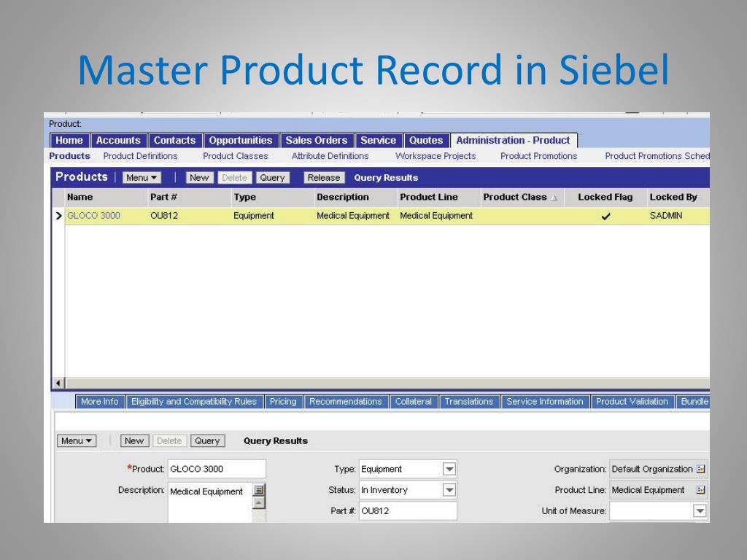Image resolution: width=747 pixels, height=560 pixels.
Task: Select the row indicator arrow for GLOCO 3000
Action: (x=58, y=216)
